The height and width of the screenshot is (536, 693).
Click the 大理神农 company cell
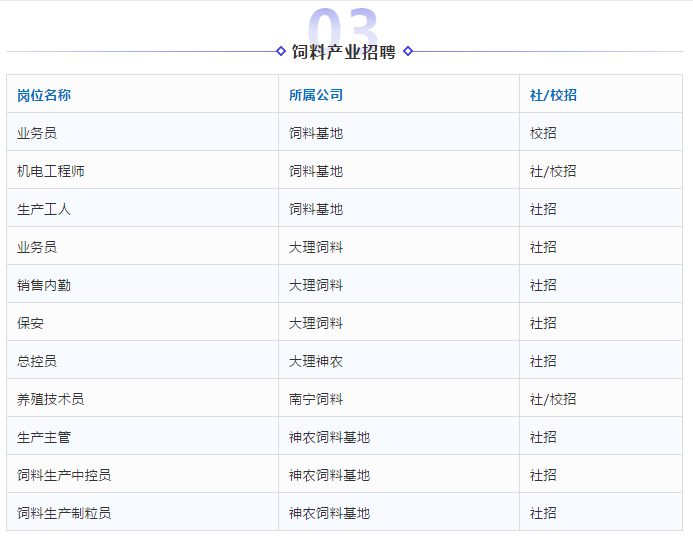coord(316,361)
